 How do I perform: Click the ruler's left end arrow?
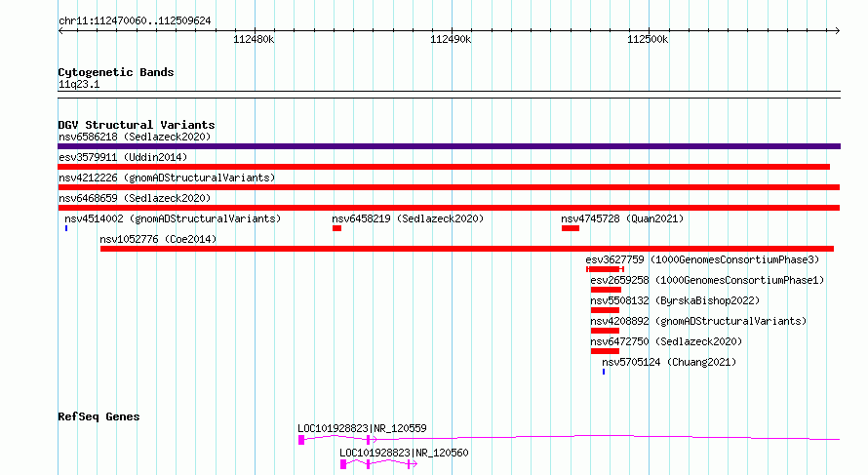60,30
